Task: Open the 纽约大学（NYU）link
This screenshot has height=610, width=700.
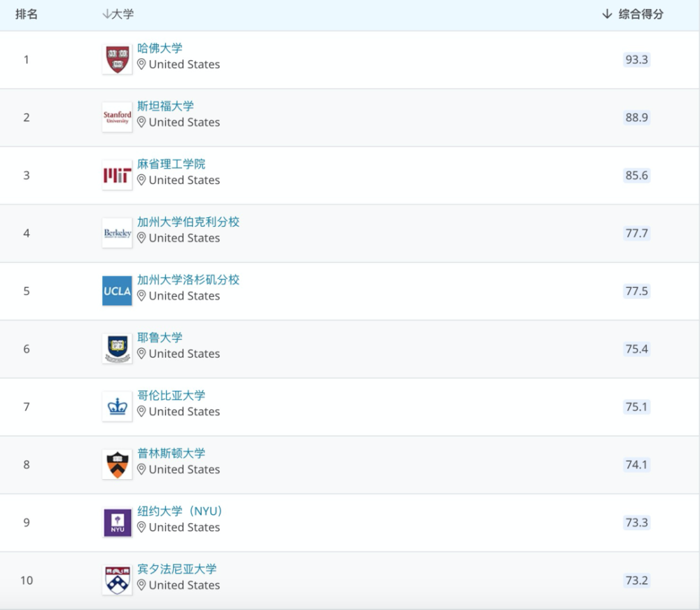Action: (x=180, y=511)
